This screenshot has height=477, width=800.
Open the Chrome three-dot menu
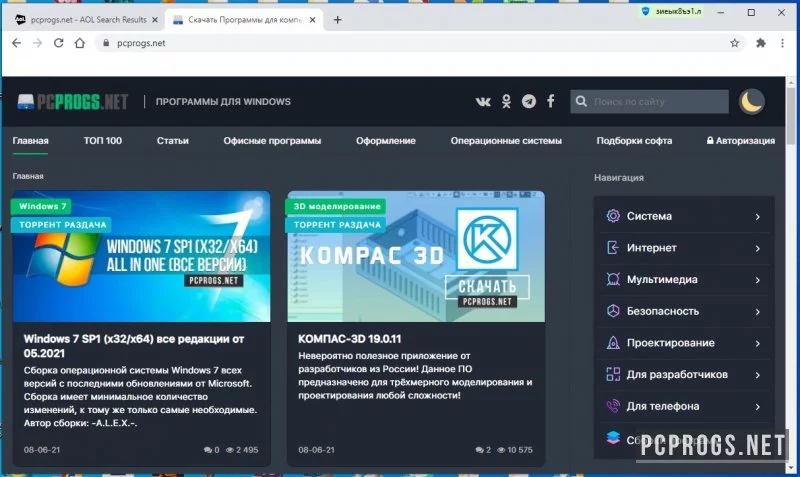click(782, 43)
